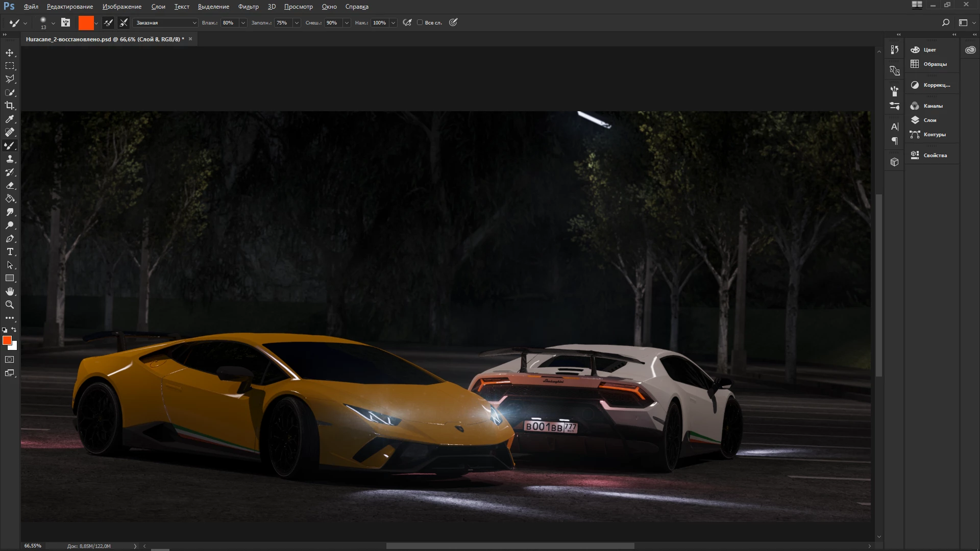Viewport: 980px width, 551px height.
Task: Select the Zoom tool
Action: point(10,305)
